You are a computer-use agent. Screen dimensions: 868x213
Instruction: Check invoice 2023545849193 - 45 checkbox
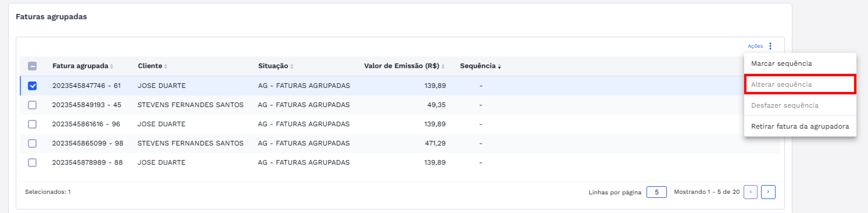coord(32,105)
